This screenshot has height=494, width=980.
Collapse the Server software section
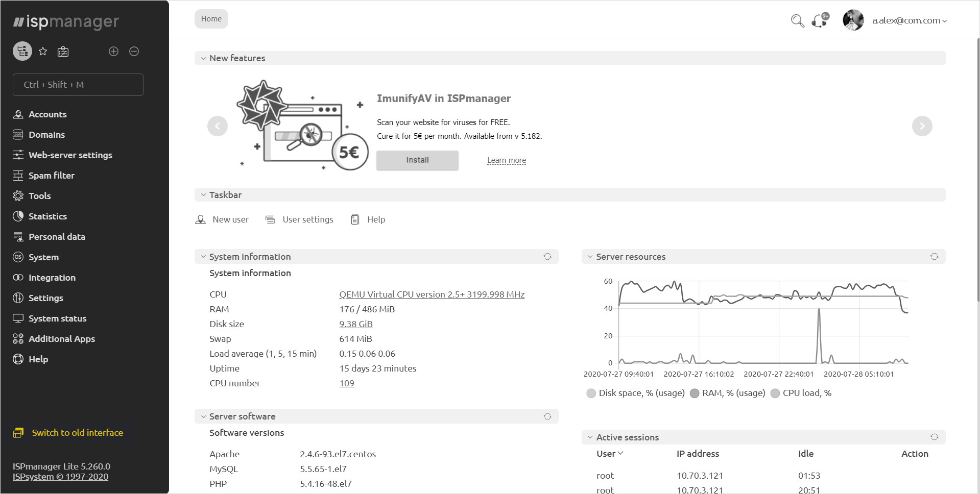tap(203, 416)
